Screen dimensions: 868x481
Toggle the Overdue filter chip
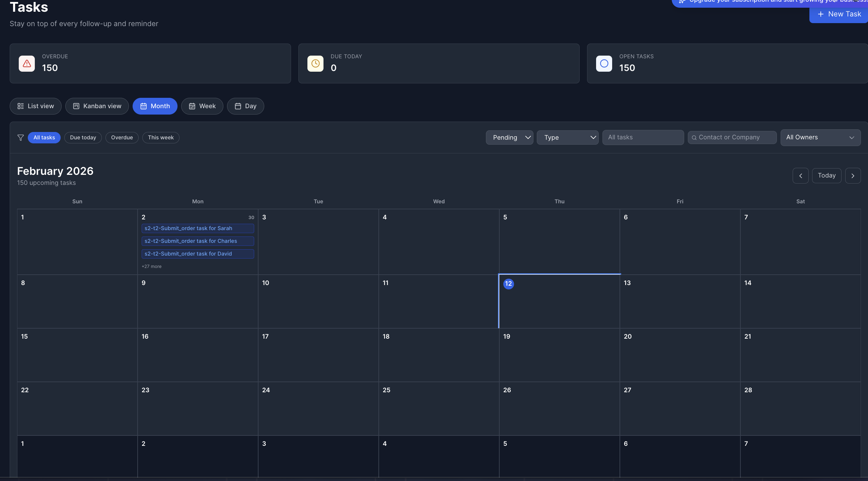tap(122, 138)
